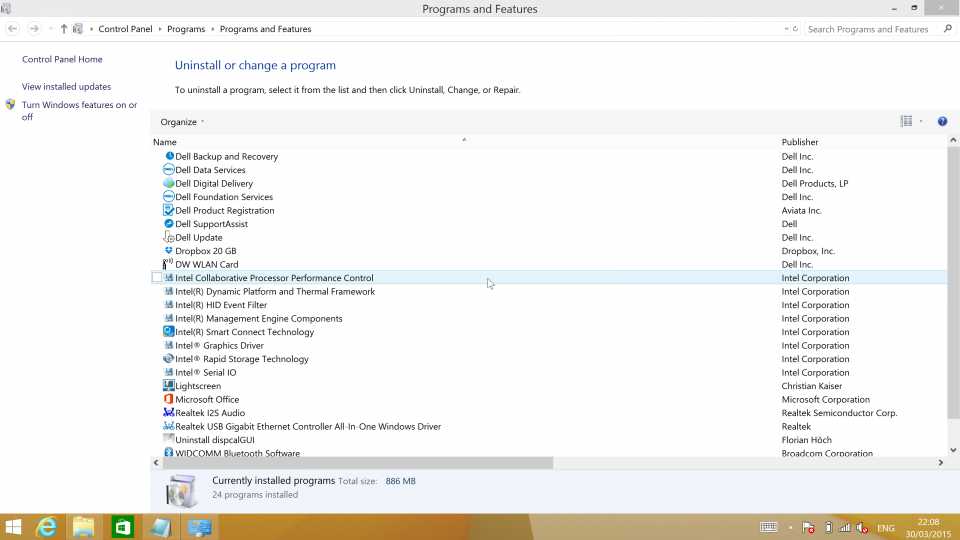Open Control Panel Home link
Screen dimensions: 960x540
pyautogui.click(x=62, y=59)
